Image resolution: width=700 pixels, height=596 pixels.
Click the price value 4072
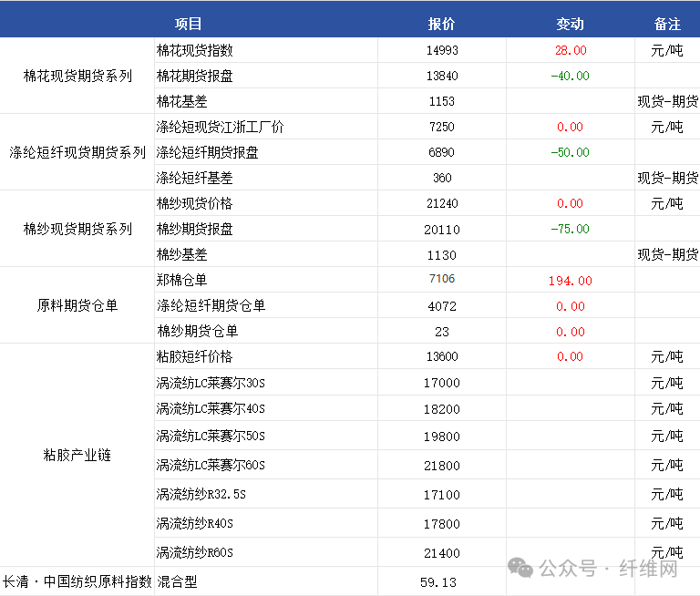442,306
